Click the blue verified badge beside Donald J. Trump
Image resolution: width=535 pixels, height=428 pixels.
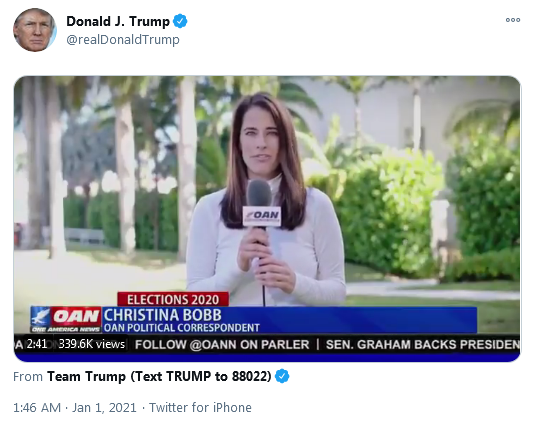click(x=180, y=21)
